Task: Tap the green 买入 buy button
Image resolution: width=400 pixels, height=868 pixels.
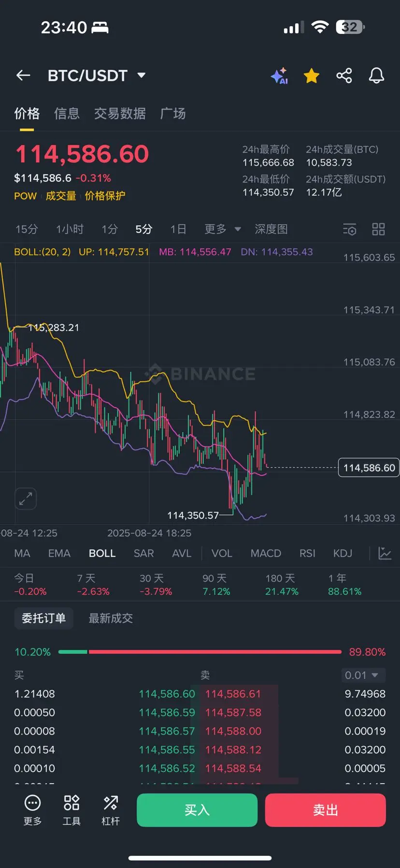Action: tap(197, 810)
